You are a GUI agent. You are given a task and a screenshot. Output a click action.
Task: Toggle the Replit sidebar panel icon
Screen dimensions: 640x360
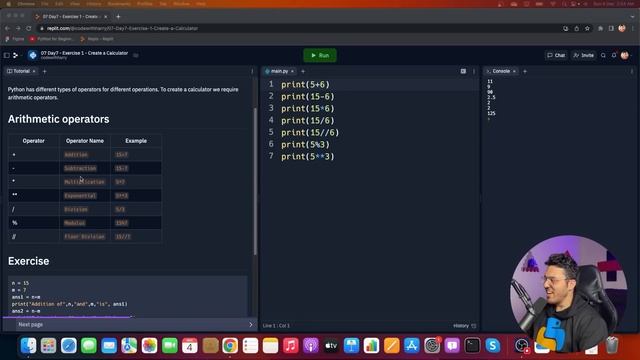7,55
